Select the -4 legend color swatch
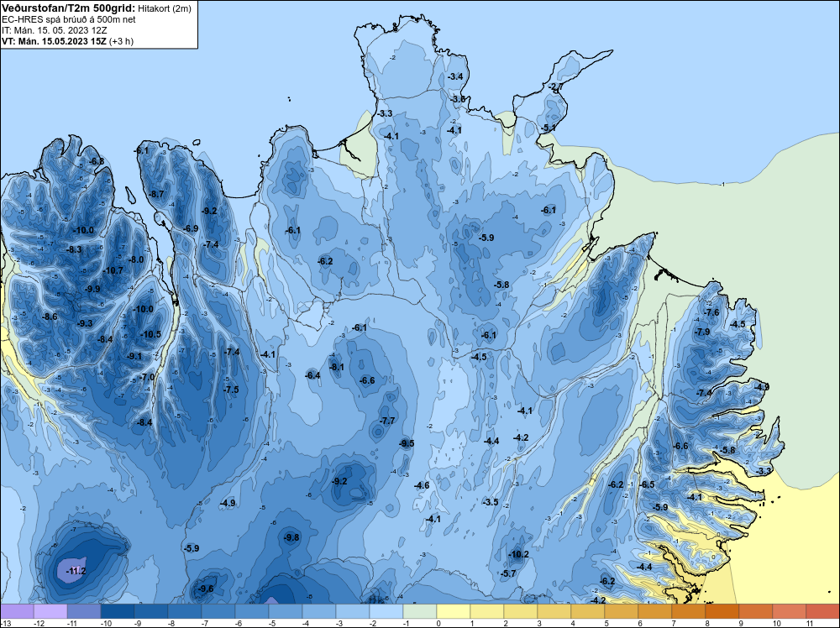 pos(318,612)
